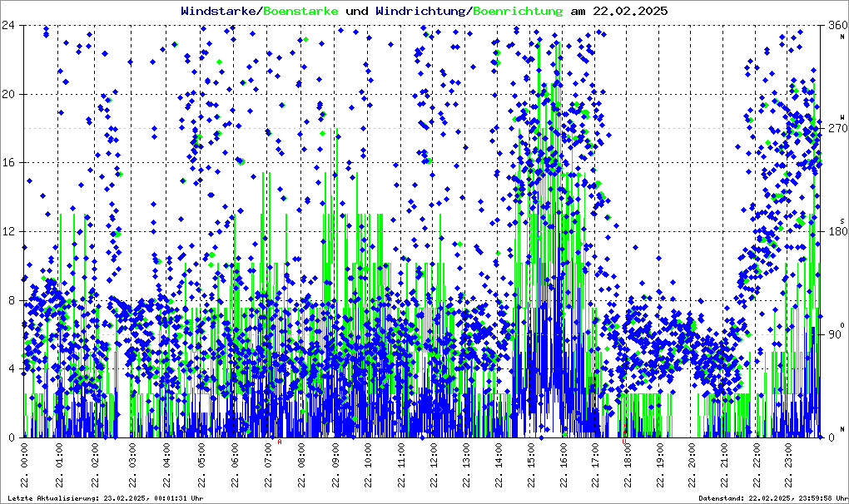
Task: Click direction axis value 90
Action: click(835, 334)
